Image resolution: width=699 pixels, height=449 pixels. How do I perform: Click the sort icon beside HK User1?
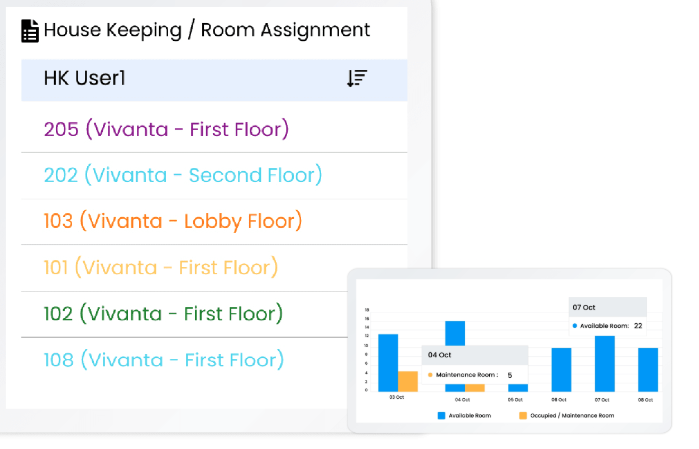(x=357, y=78)
